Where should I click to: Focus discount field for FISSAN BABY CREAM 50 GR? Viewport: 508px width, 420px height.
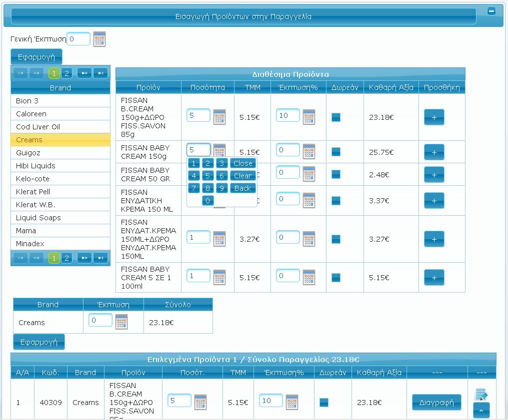tap(287, 172)
